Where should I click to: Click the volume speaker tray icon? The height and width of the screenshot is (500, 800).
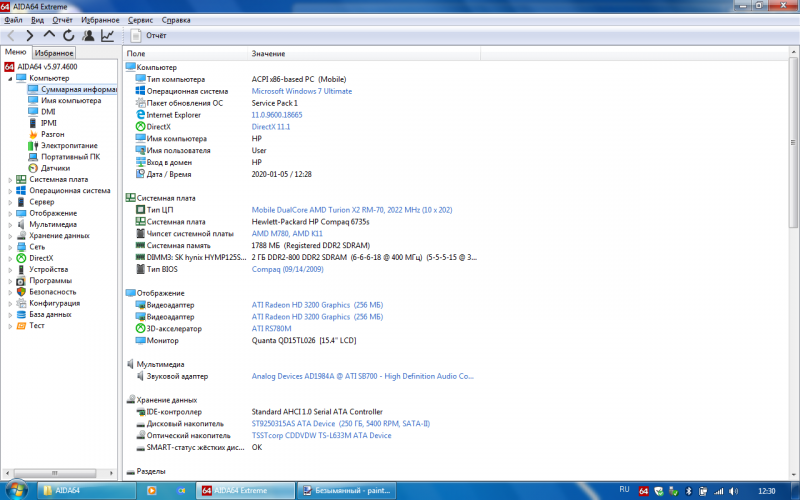click(733, 491)
